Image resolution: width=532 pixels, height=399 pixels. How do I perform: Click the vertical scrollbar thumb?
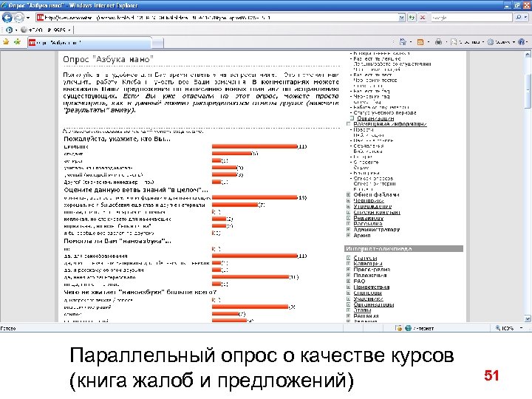[x=528, y=91]
